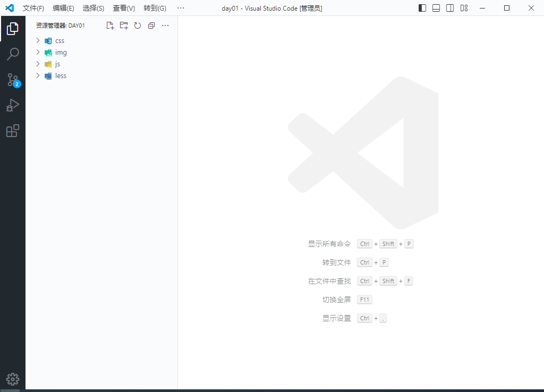Expand the js folder chevron

click(x=38, y=64)
